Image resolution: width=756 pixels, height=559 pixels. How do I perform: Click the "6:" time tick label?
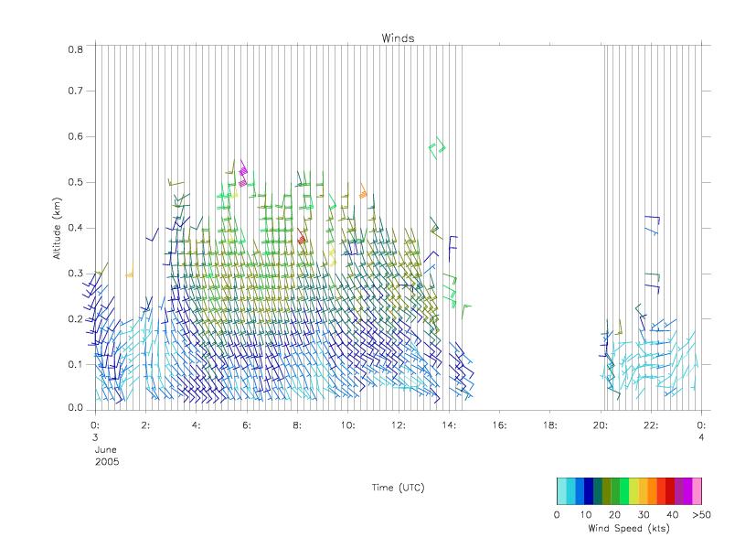point(247,425)
